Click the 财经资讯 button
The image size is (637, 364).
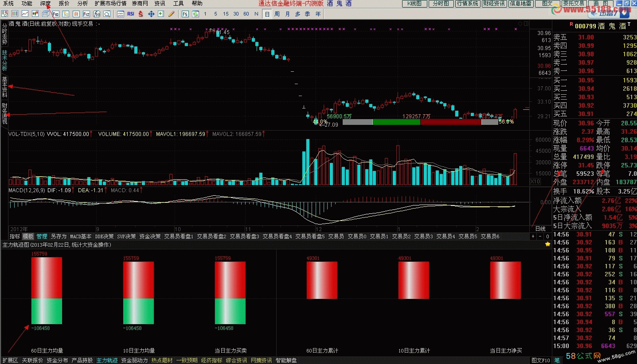(x=494, y=4)
